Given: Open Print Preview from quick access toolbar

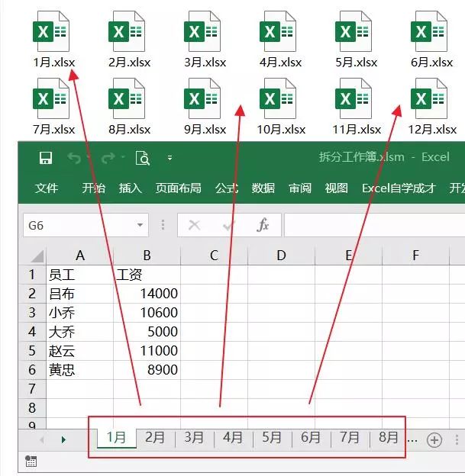Looking at the screenshot, I should pyautogui.click(x=143, y=158).
